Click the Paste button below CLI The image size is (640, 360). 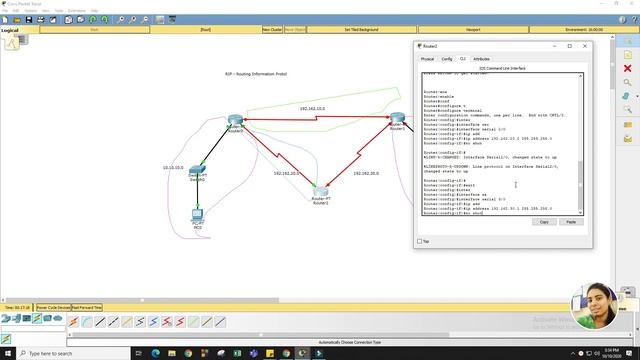(571, 222)
